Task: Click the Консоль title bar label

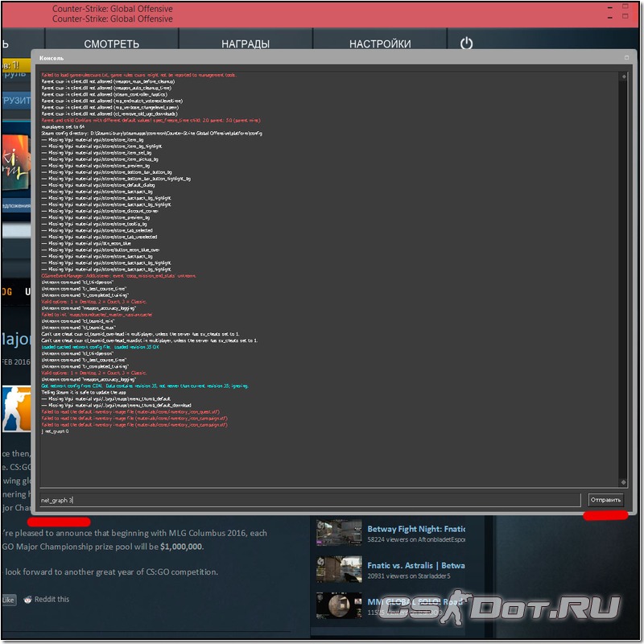Action: point(52,58)
